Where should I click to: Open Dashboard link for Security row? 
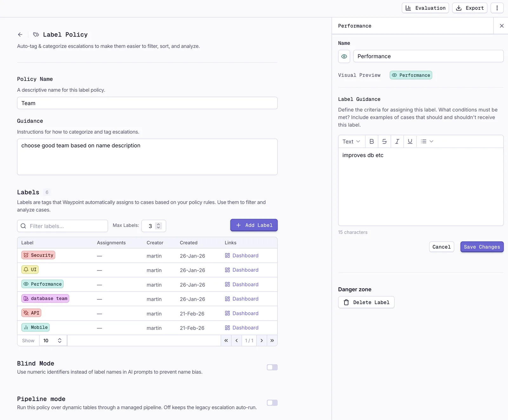[x=242, y=256]
